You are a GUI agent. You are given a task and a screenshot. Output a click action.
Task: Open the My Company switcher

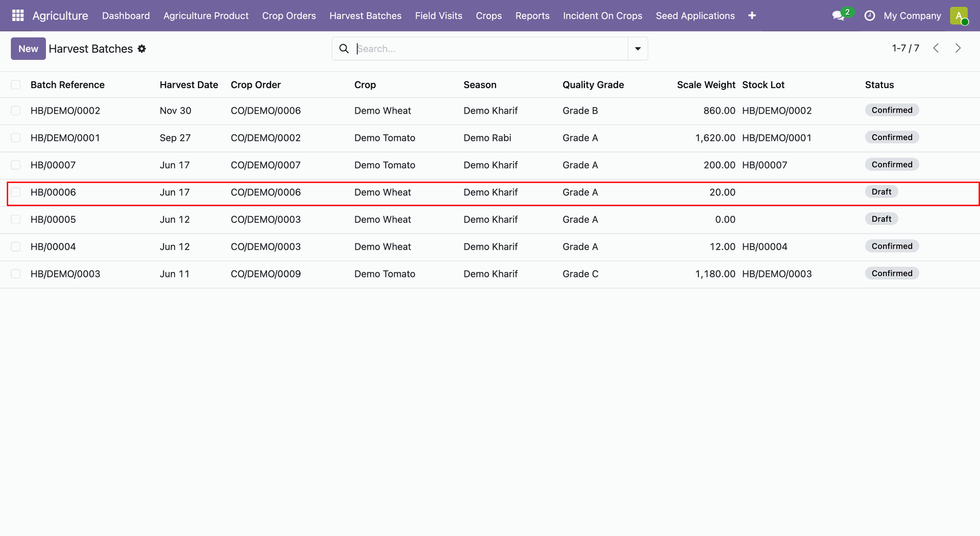[912, 16]
